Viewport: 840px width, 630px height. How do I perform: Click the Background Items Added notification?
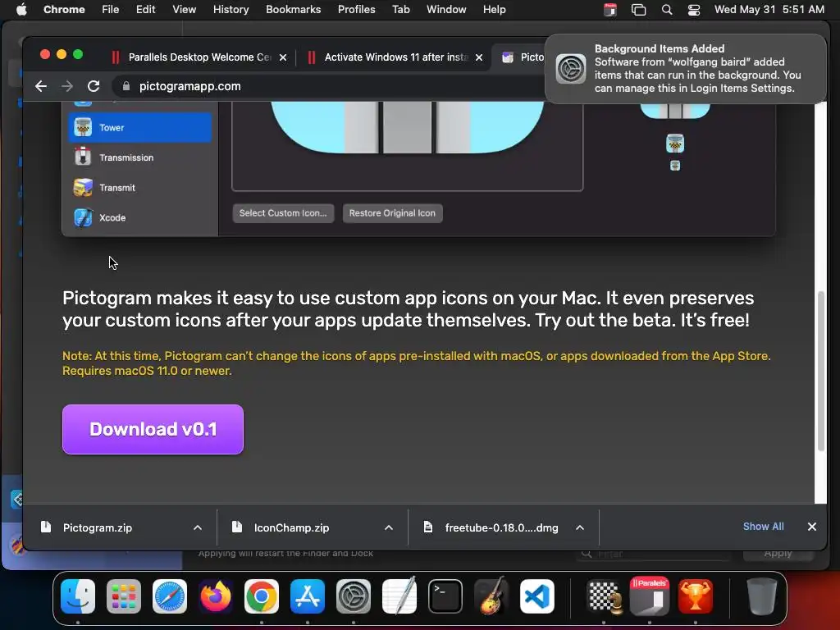point(686,69)
